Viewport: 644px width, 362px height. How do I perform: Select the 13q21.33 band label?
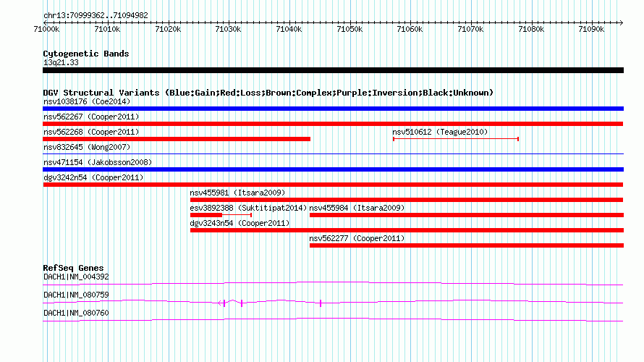(x=61, y=62)
